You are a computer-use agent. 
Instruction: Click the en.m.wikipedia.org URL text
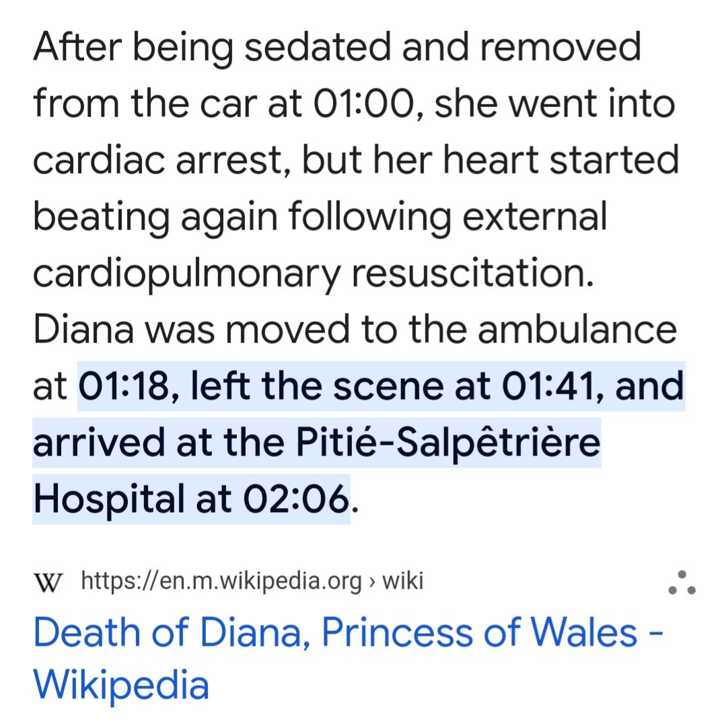tap(221, 581)
